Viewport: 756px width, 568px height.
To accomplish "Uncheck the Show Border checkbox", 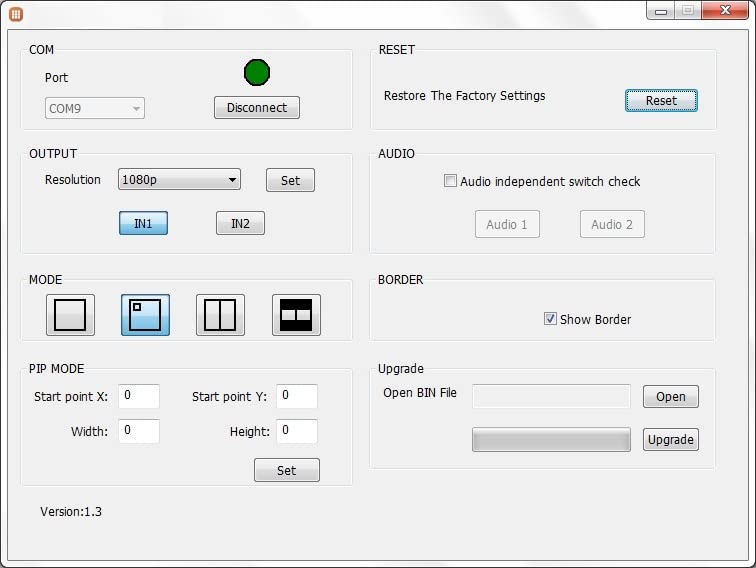I will point(550,319).
